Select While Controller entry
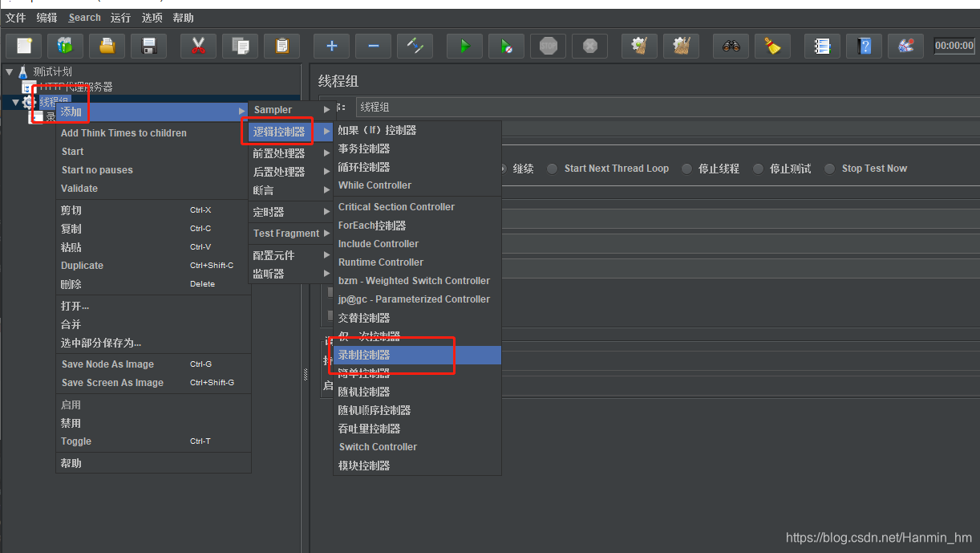Viewport: 980px width, 553px height. [418, 185]
